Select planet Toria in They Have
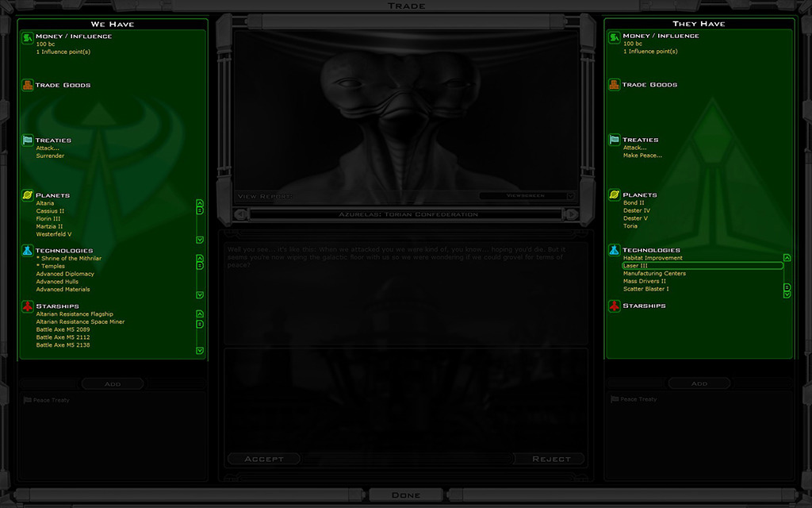The width and height of the screenshot is (812, 508). 630,226
